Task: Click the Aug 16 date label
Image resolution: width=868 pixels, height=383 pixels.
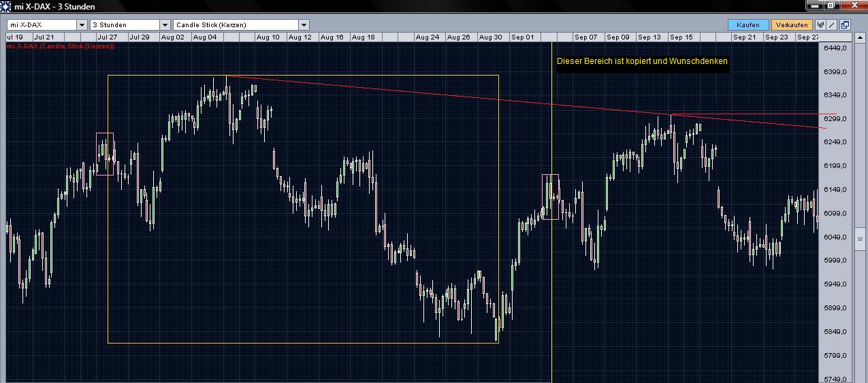Action: pos(332,37)
